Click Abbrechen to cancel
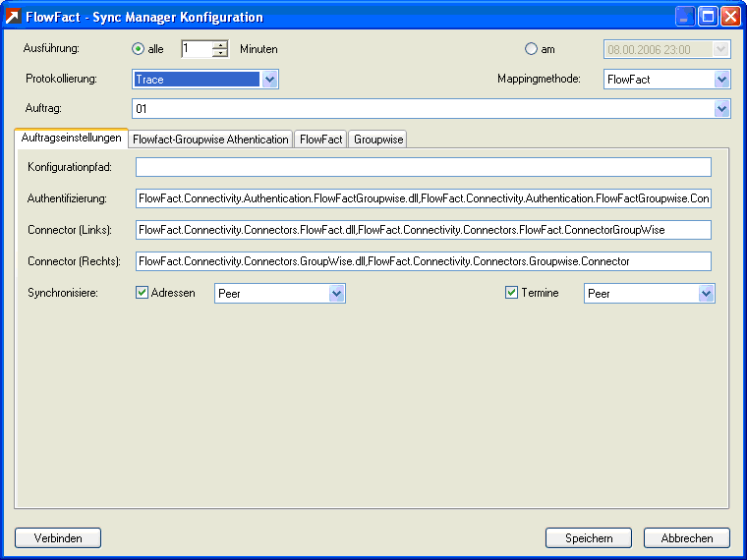 pos(686,537)
